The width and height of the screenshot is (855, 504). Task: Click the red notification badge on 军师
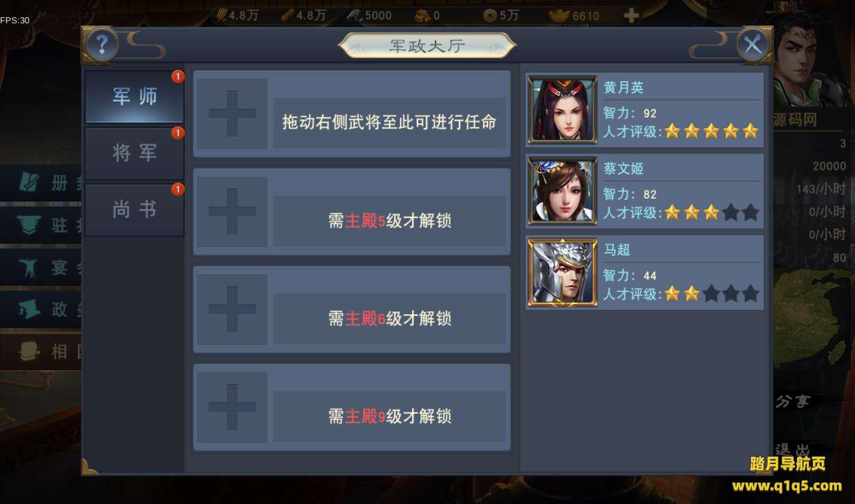click(x=177, y=77)
